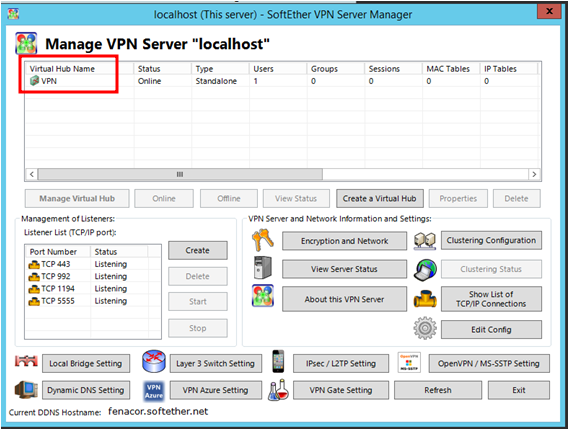Click the smartphone icon beside IPsec / L2TP Setting

[278, 361]
